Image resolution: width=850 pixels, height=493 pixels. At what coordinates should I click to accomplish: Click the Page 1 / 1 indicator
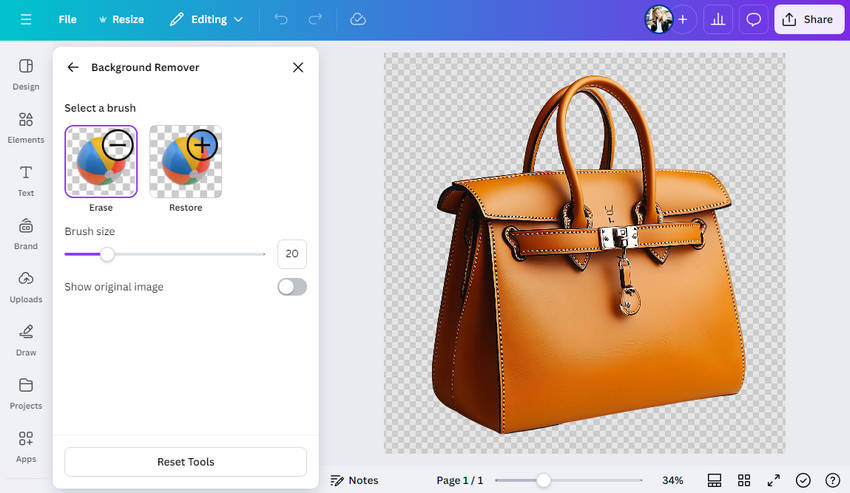(460, 481)
